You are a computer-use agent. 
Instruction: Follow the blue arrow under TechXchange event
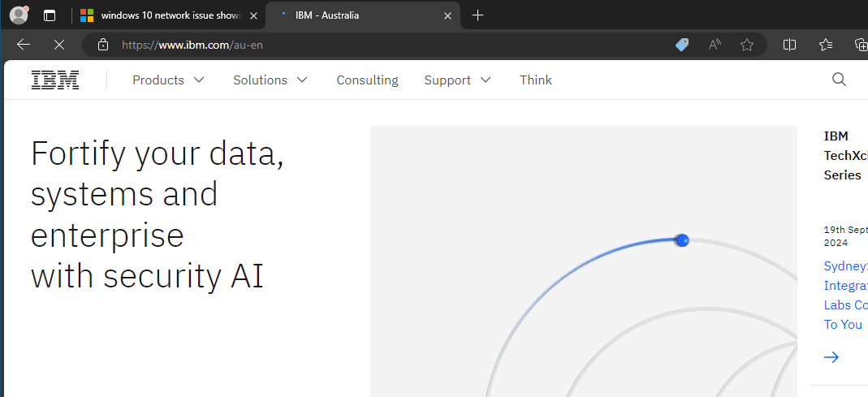coord(831,357)
